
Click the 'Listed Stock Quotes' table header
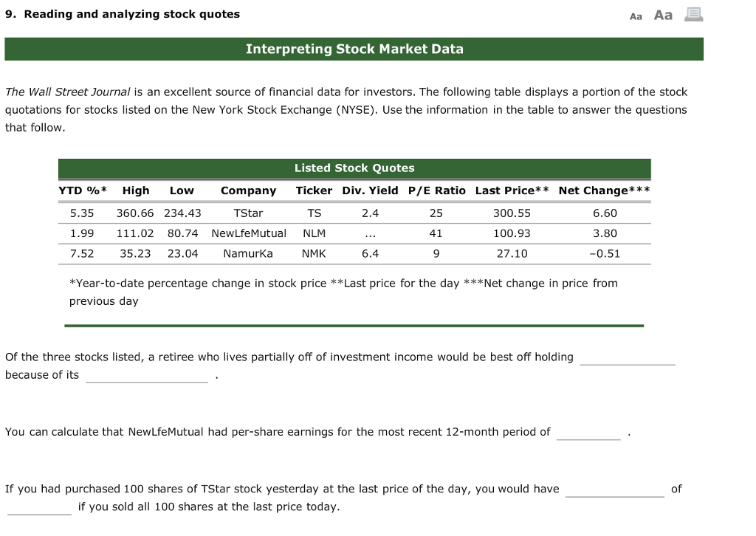coord(354,168)
